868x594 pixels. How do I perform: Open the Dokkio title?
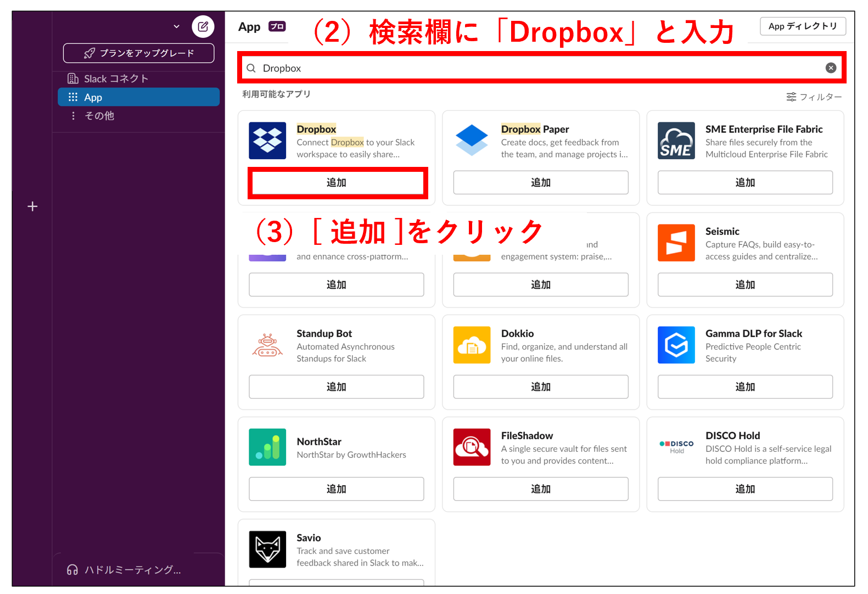tap(517, 333)
